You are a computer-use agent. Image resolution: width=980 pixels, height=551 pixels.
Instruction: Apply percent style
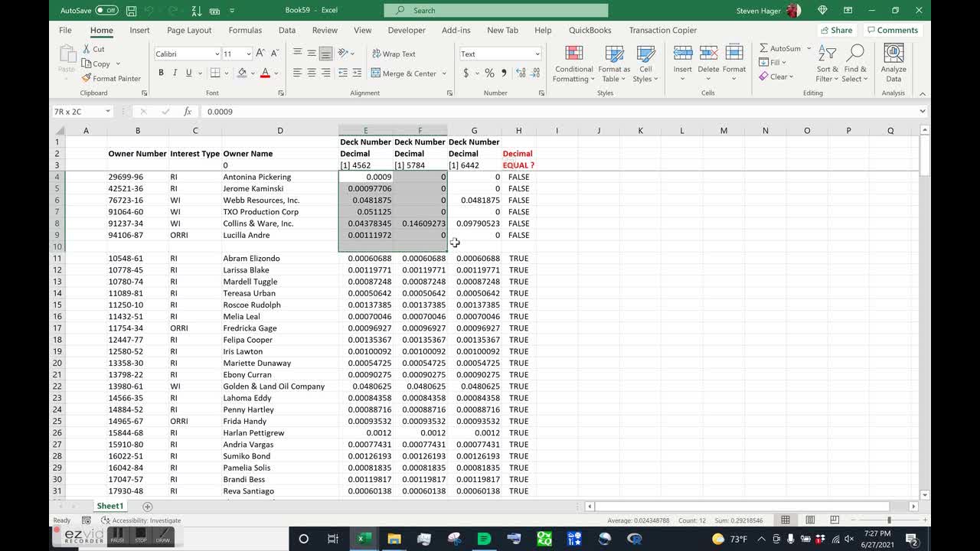tap(489, 73)
